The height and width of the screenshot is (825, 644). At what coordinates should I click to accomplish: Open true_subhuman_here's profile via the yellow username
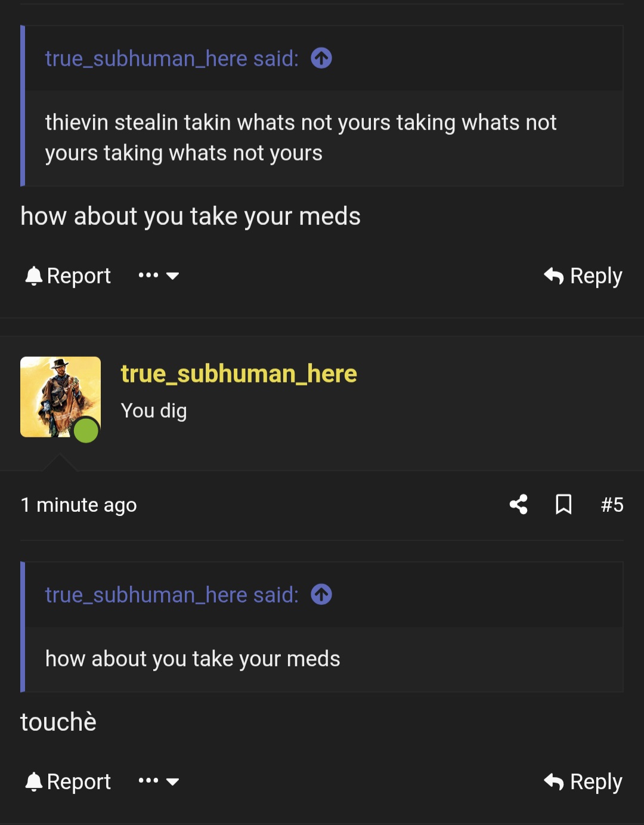tap(239, 373)
